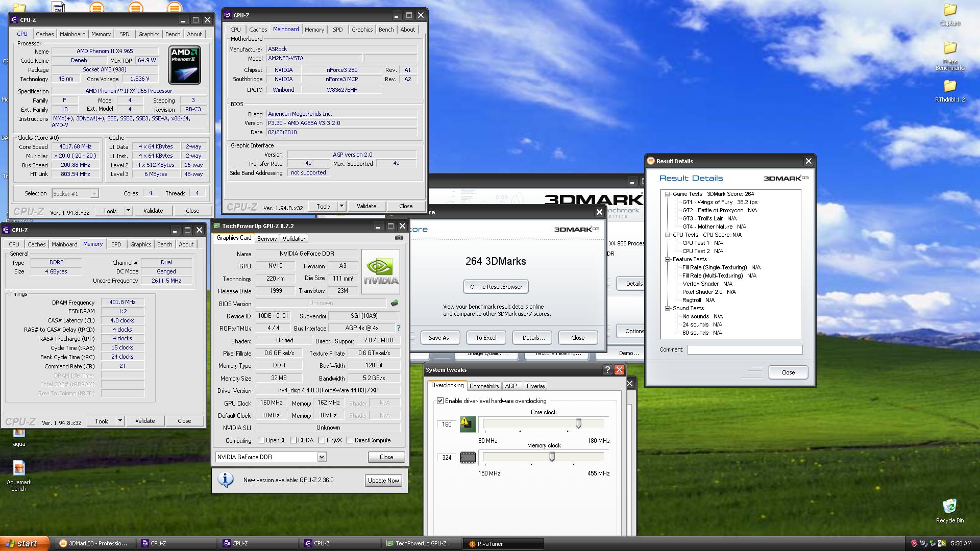Image resolution: width=980 pixels, height=551 pixels.
Task: Click the CPU-Z window taskbar button next to 3DMark03
Action: [x=177, y=544]
